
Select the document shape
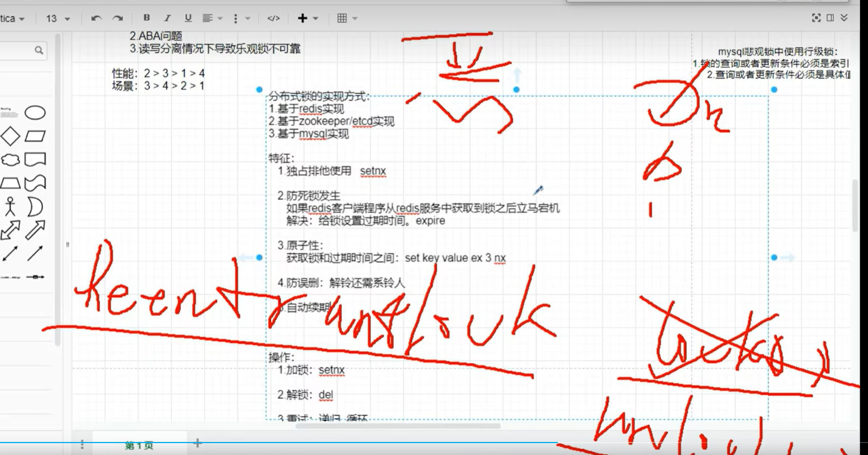(35, 160)
